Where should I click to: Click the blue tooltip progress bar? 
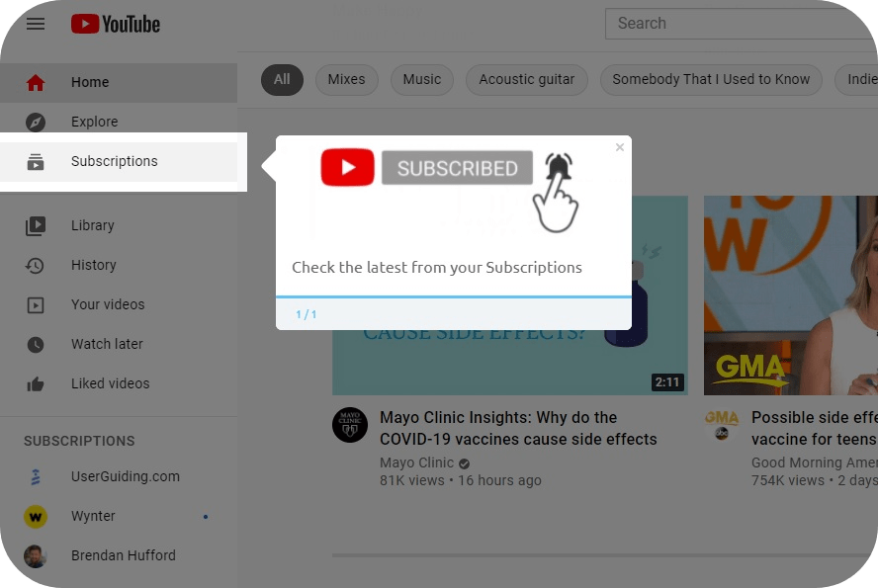(454, 296)
